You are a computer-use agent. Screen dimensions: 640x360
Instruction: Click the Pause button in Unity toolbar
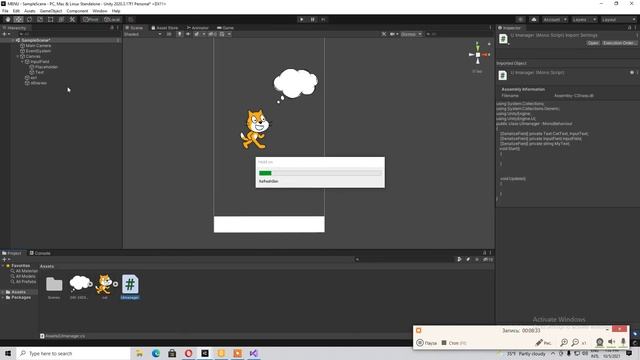point(313,19)
